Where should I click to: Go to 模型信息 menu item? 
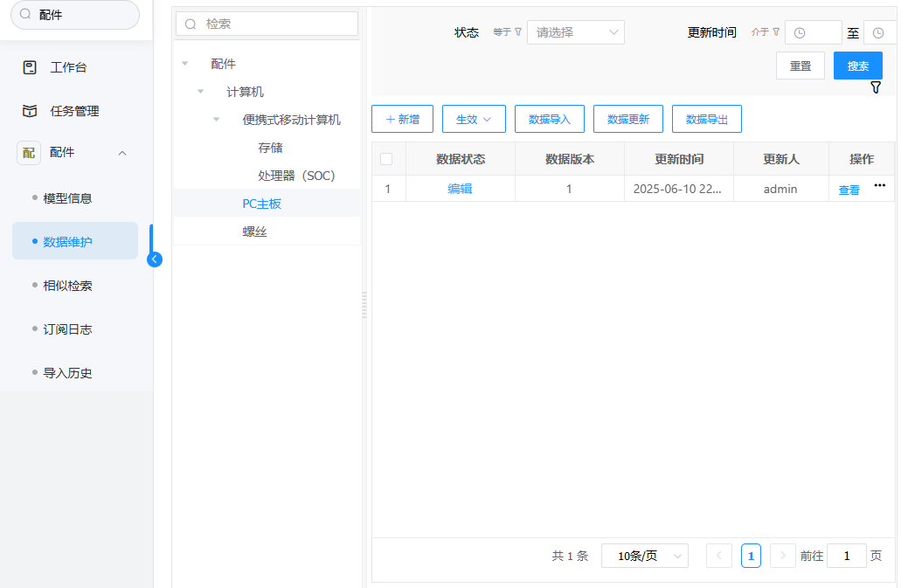(x=67, y=198)
